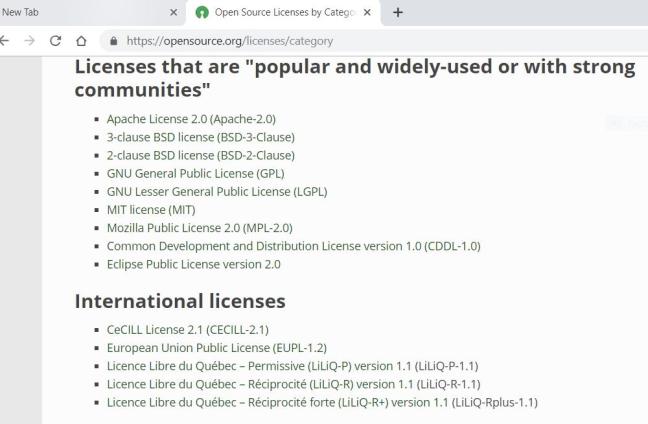Open the 3-clause BSD license link
648x424 pixels.
pos(201,137)
